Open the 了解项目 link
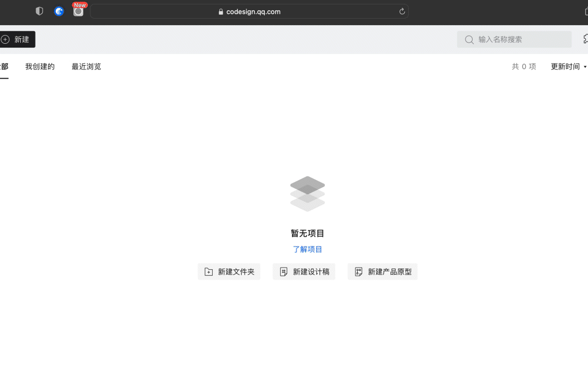 307,249
